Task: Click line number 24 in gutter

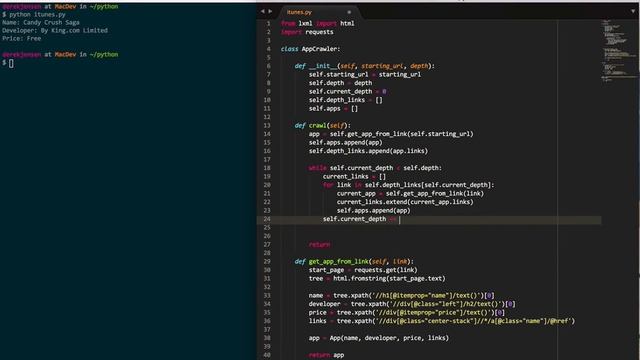Action: click(267, 219)
